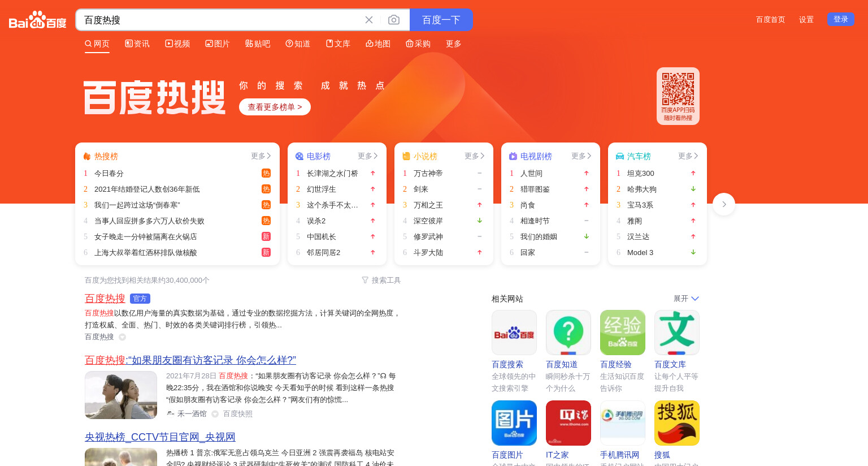This screenshot has height=466, width=868.
Task: Open hot search 今日春分
Action: (109, 173)
